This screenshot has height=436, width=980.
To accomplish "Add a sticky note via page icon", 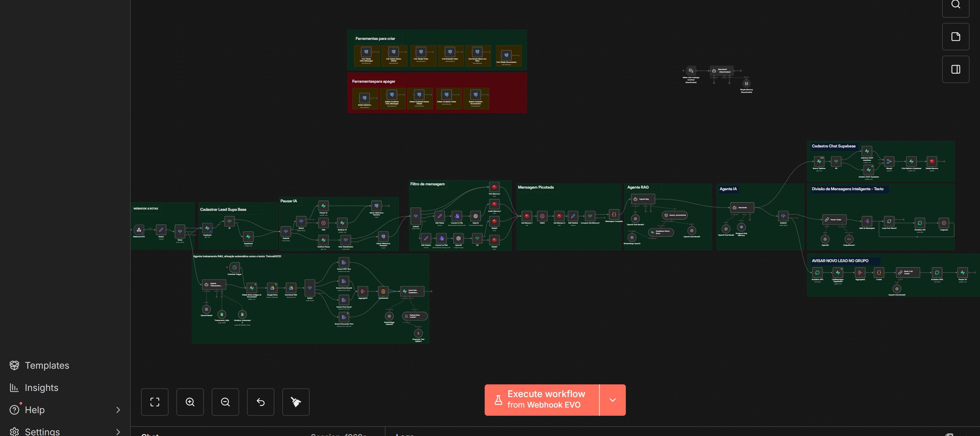I will pyautogui.click(x=955, y=37).
